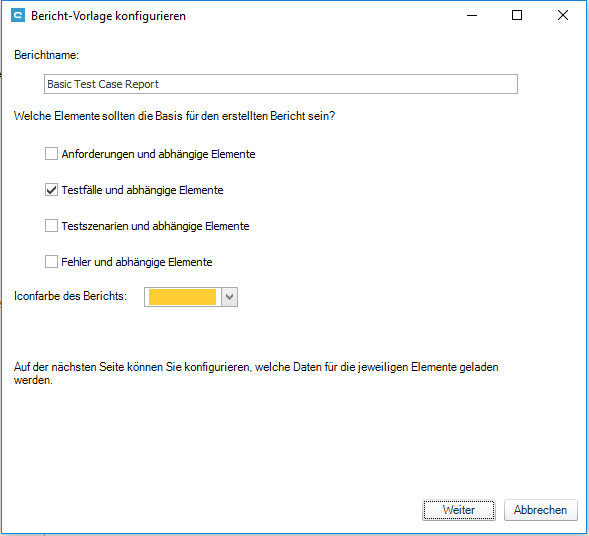
Task: Click the Testfälle und abhängige Elemente label
Action: click(x=142, y=190)
